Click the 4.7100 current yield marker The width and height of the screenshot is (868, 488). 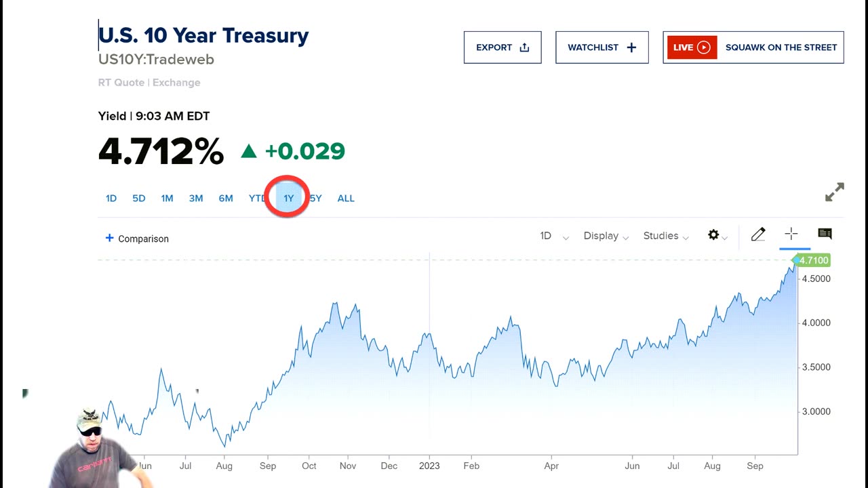813,260
